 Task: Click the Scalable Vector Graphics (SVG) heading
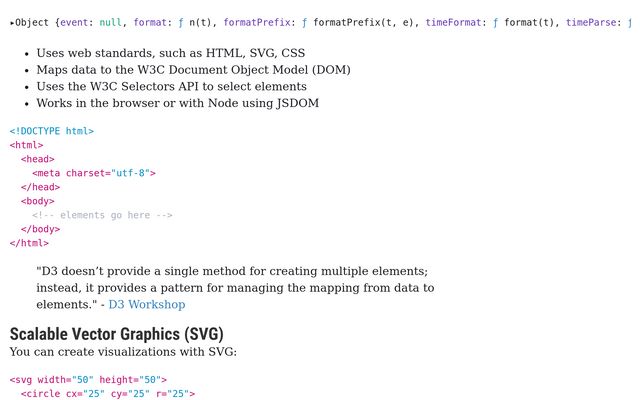pos(116,334)
